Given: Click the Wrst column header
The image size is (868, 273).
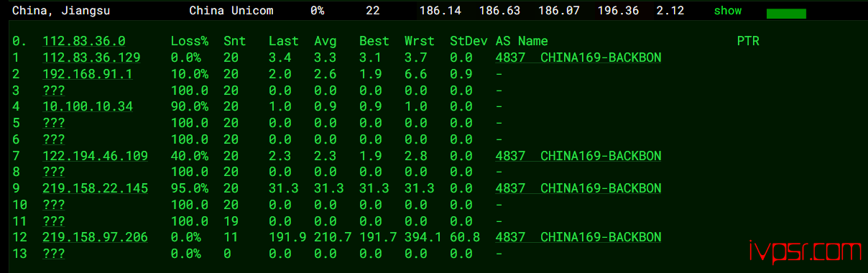Looking at the screenshot, I should click(x=419, y=42).
